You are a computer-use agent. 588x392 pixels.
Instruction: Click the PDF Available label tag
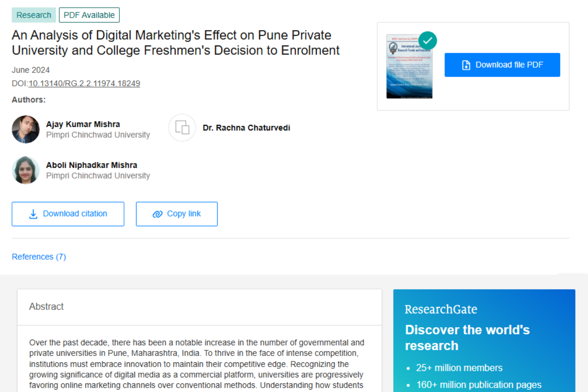click(x=89, y=15)
